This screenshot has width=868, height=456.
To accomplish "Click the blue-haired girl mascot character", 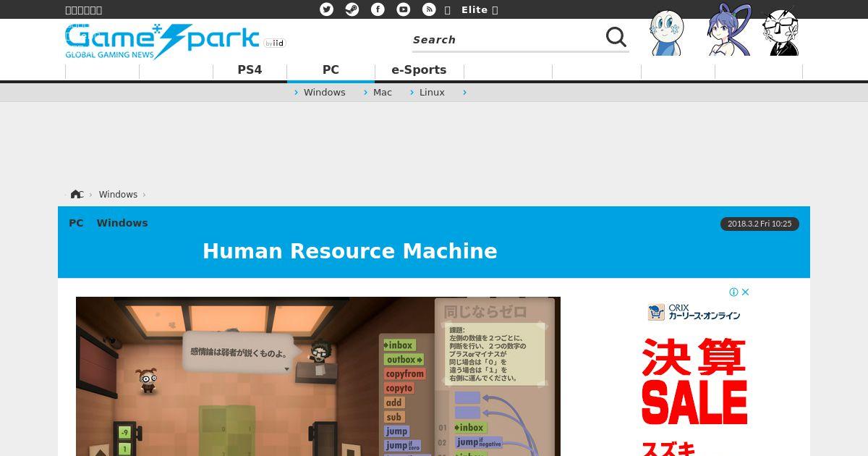I will [x=728, y=30].
